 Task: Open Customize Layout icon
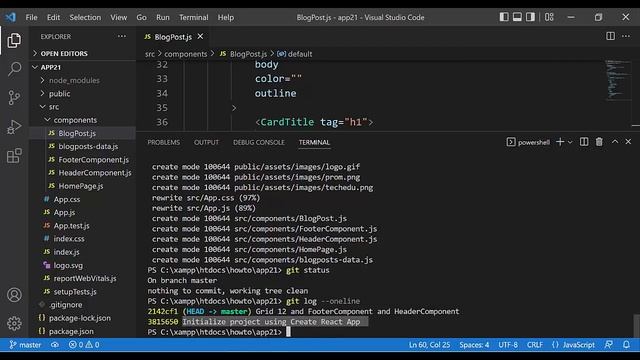click(549, 17)
